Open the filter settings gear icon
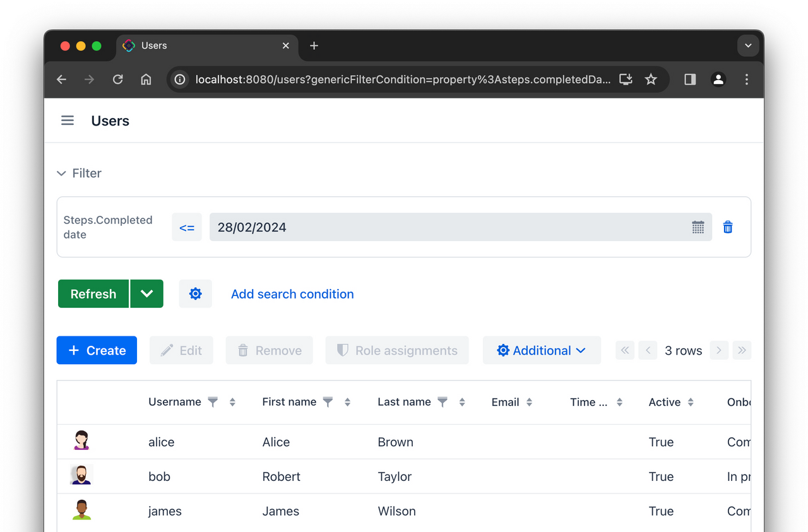The image size is (808, 532). 196,293
